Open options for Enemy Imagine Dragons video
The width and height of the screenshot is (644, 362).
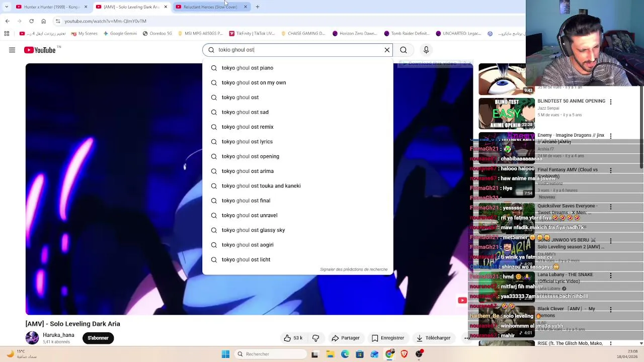click(611, 136)
